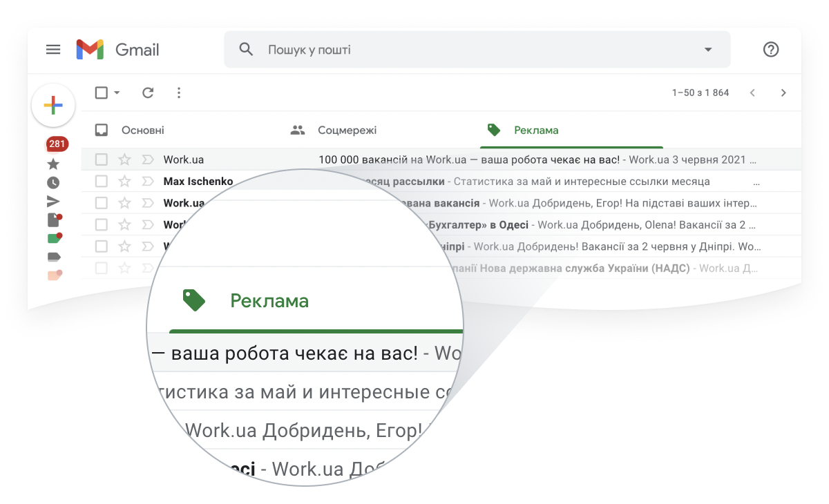Open the select-all dropdown arrow

click(117, 93)
